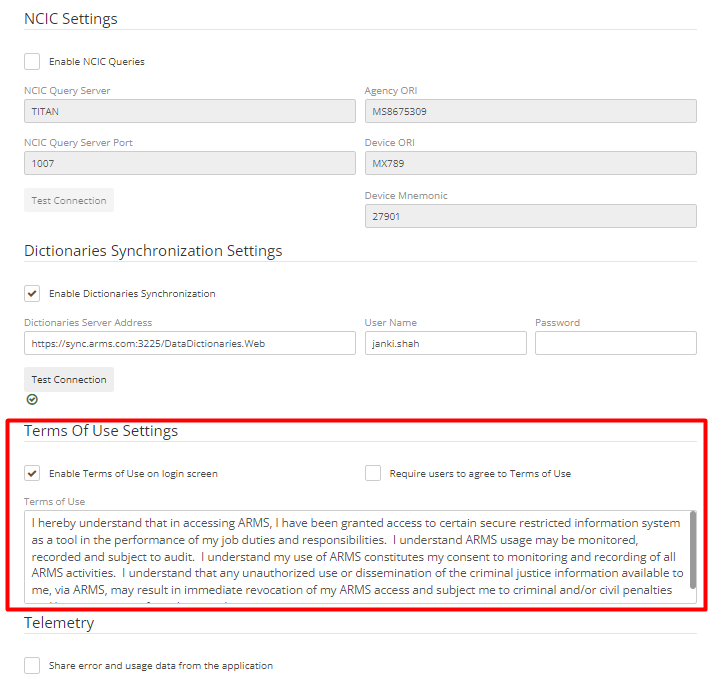The image size is (714, 690).
Task: Click the Device ORI field
Action: [x=531, y=163]
